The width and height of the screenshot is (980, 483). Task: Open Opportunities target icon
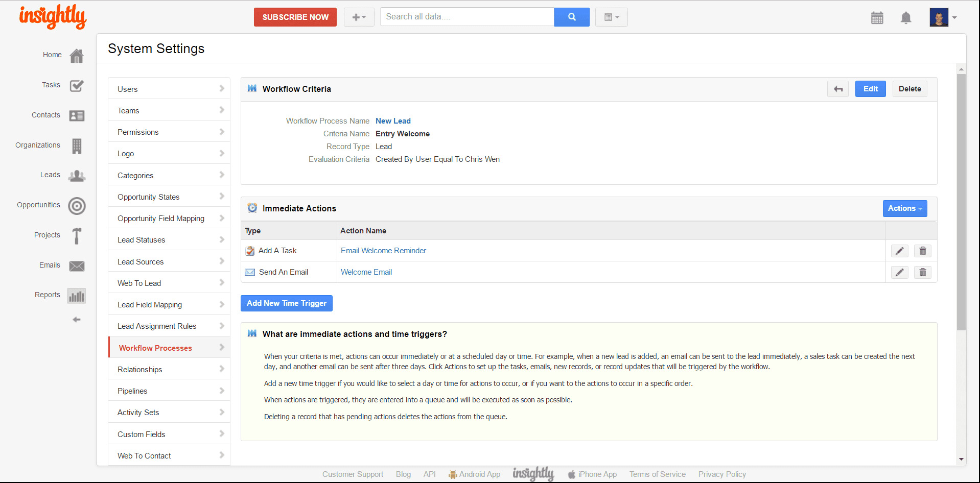[x=77, y=206]
